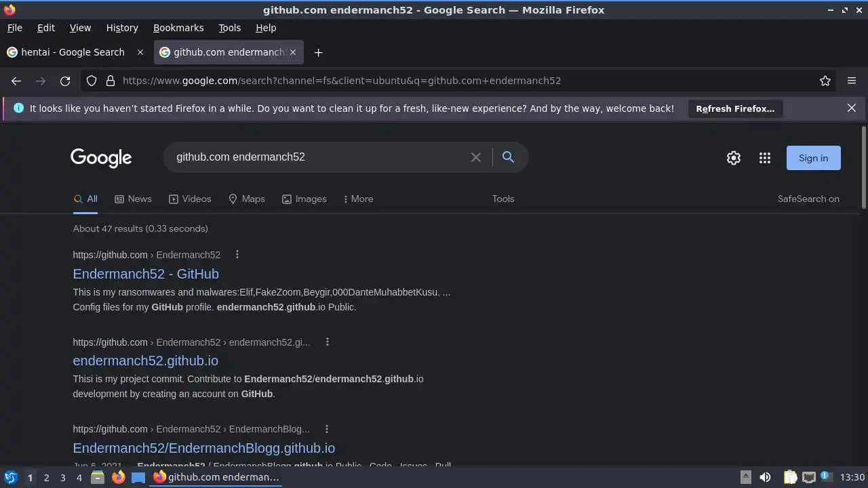The width and height of the screenshot is (868, 488).
Task: Submit search with the magnifier icon
Action: click(508, 157)
